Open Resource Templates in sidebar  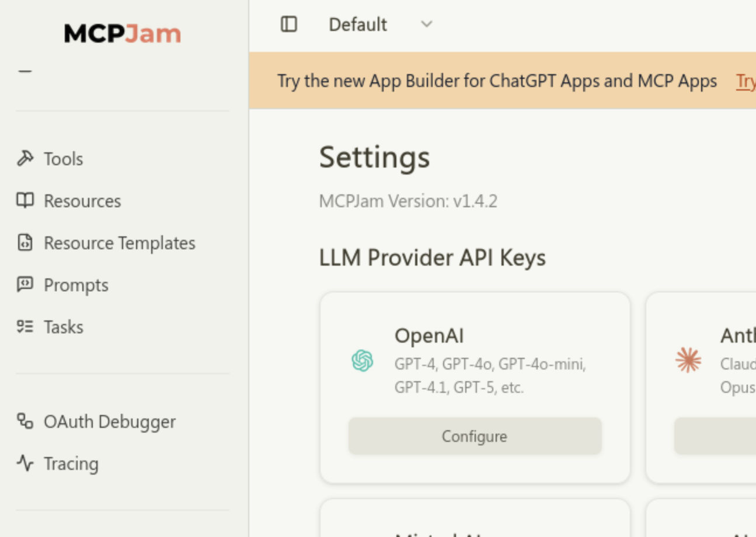coord(123,242)
